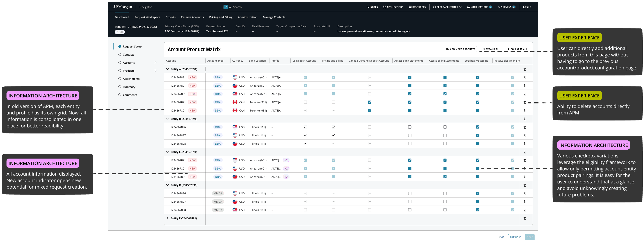This screenshot has width=644, height=245.
Task: Open the Applications grid icon
Action: [385, 7]
